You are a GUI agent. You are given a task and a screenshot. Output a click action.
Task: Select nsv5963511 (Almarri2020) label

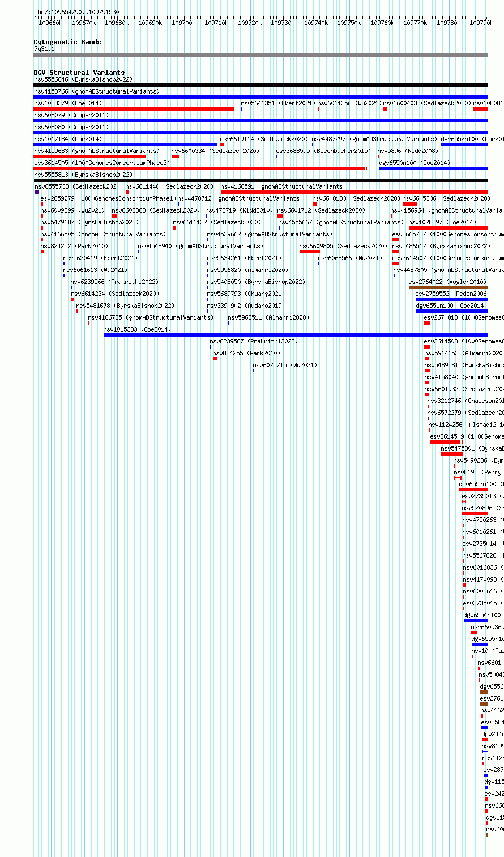click(269, 317)
